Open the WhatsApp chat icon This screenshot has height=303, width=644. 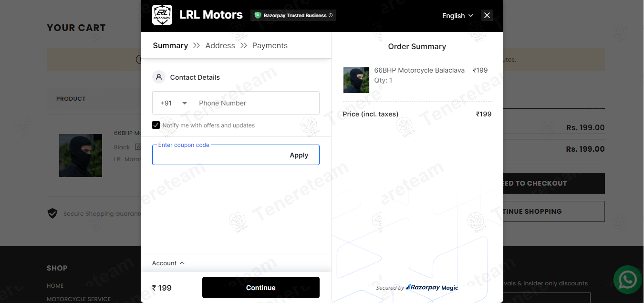point(627,279)
